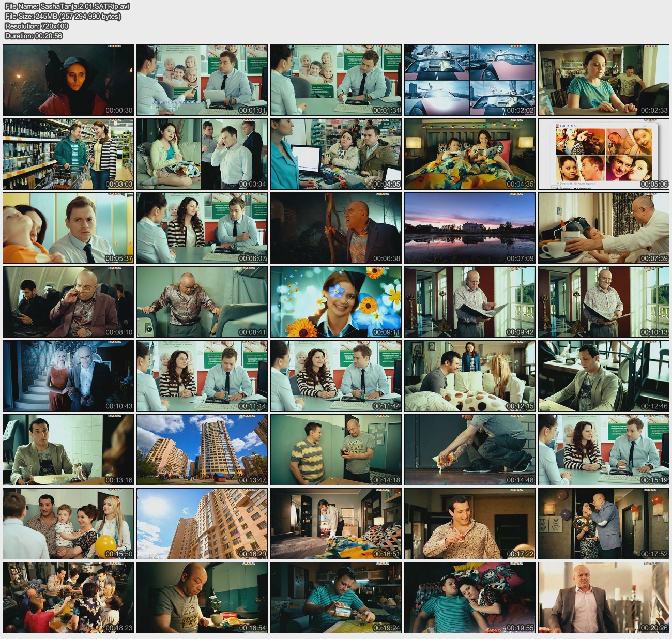This screenshot has height=639, width=672.
Task: Select the airplane phone call frame at 00:08:10
Action: tap(68, 302)
